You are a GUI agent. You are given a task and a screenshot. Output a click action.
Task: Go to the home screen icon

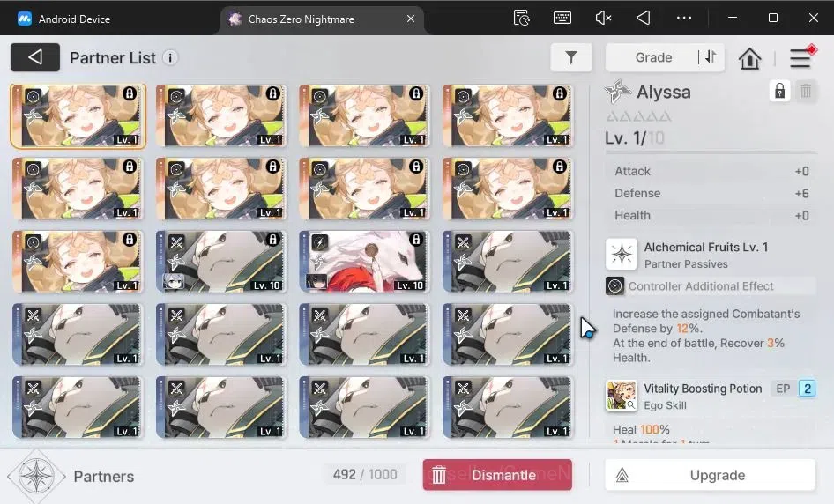[x=749, y=58]
